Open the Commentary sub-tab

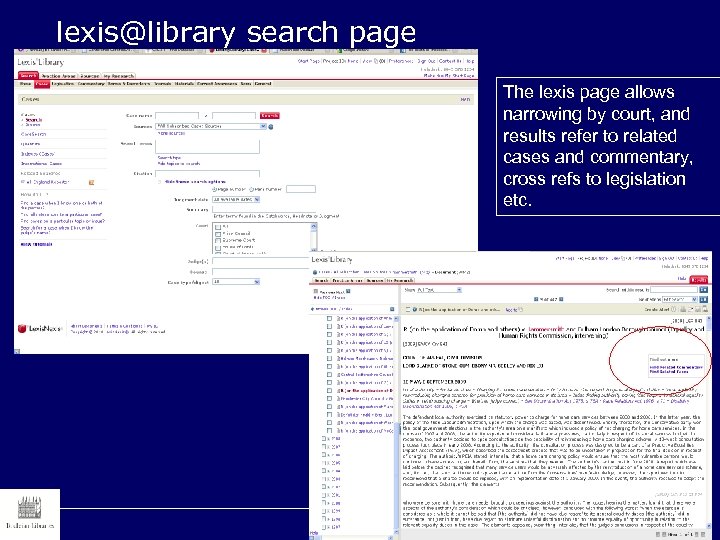(x=91, y=84)
